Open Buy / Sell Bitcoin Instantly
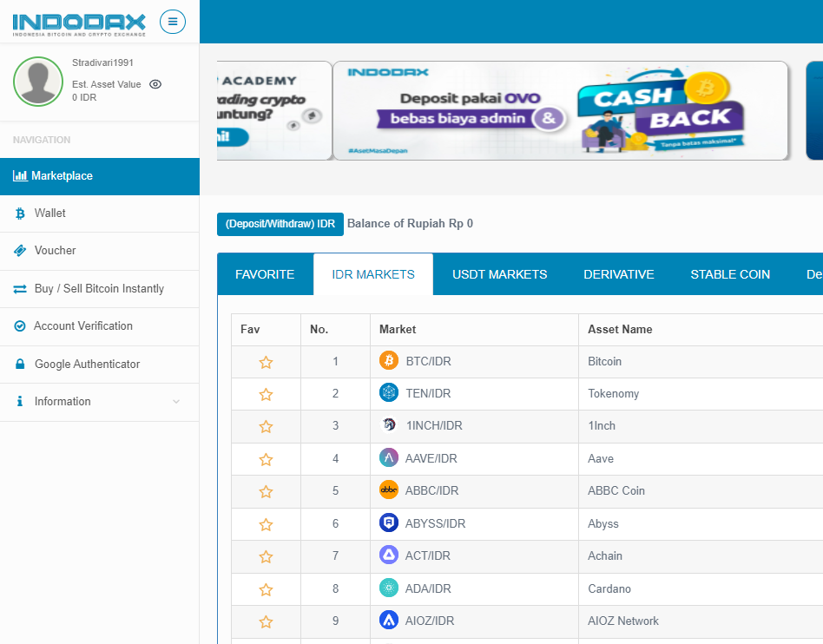The image size is (823, 644). 100,289
